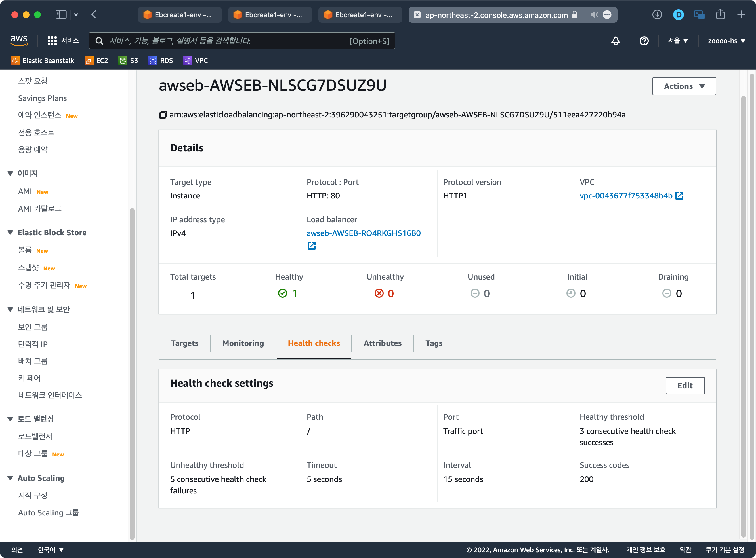Image resolution: width=756 pixels, height=558 pixels.
Task: Open the Actions dropdown
Action: [684, 86]
